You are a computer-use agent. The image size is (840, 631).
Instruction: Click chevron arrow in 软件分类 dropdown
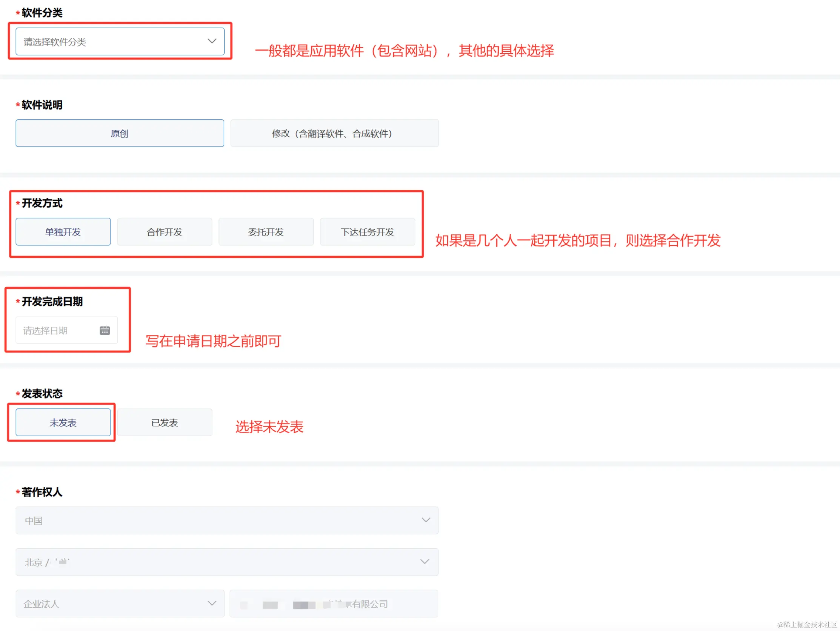212,41
